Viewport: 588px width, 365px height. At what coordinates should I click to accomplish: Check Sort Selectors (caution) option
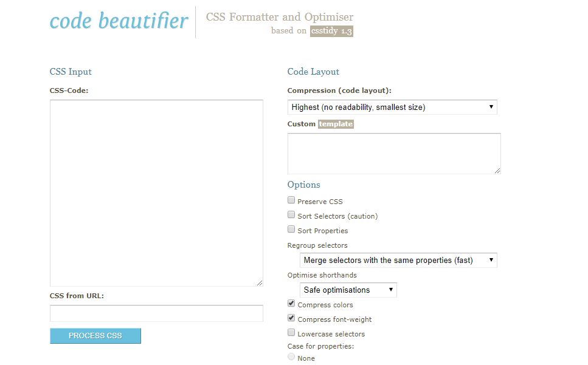click(x=291, y=215)
